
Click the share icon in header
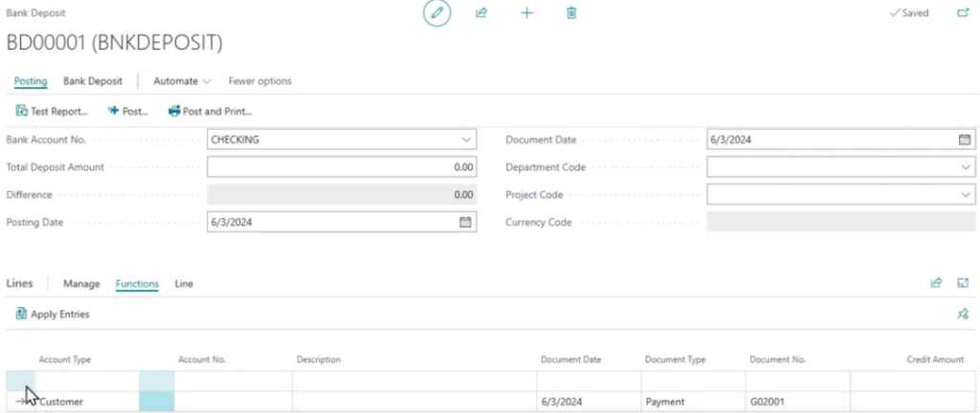[481, 13]
